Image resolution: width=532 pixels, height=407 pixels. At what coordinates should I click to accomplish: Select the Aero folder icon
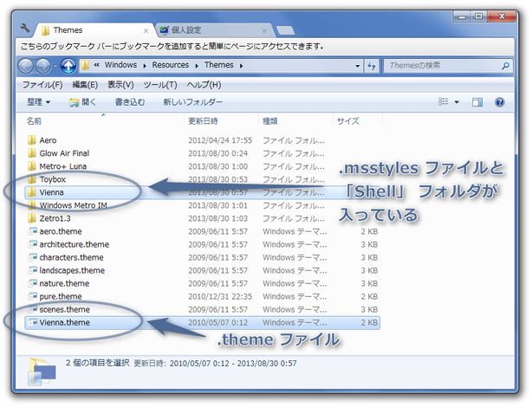(32, 140)
